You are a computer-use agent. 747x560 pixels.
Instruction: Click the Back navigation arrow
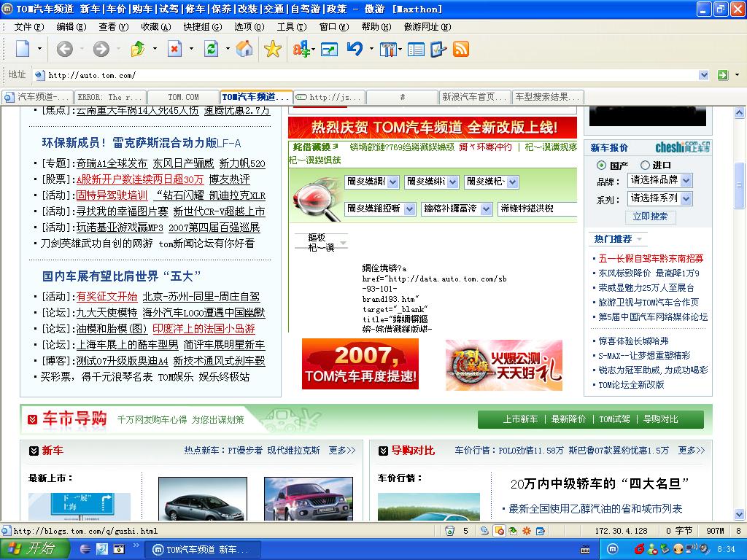click(x=65, y=49)
